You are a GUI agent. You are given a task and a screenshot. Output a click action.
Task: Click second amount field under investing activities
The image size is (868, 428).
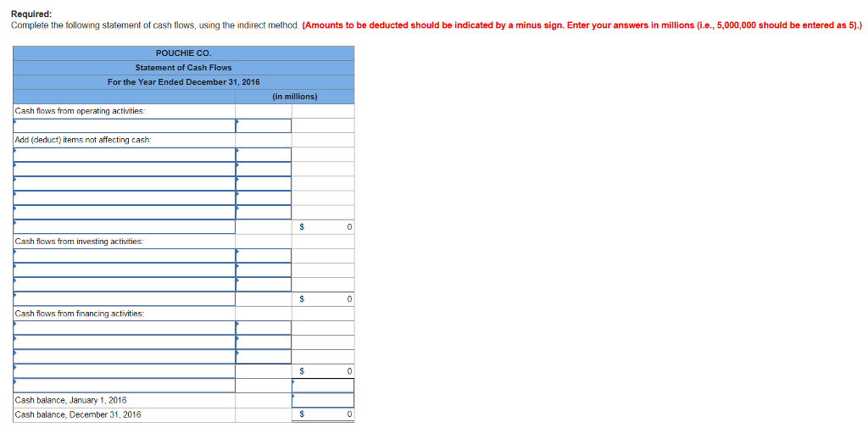[x=264, y=270]
